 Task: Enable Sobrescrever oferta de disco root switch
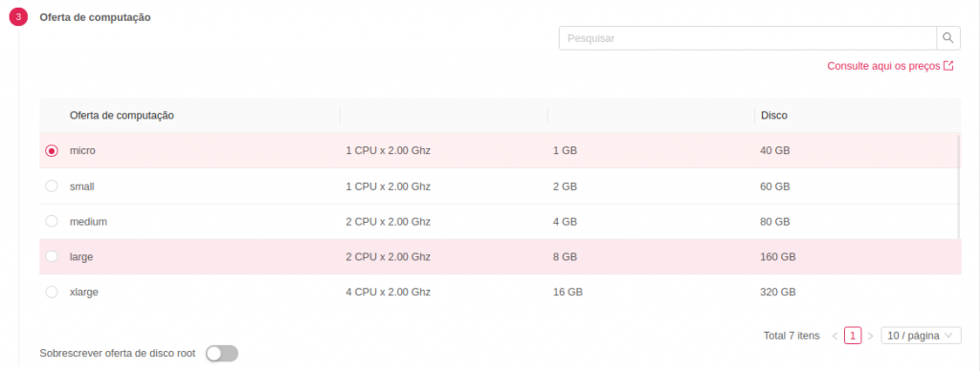(222, 354)
